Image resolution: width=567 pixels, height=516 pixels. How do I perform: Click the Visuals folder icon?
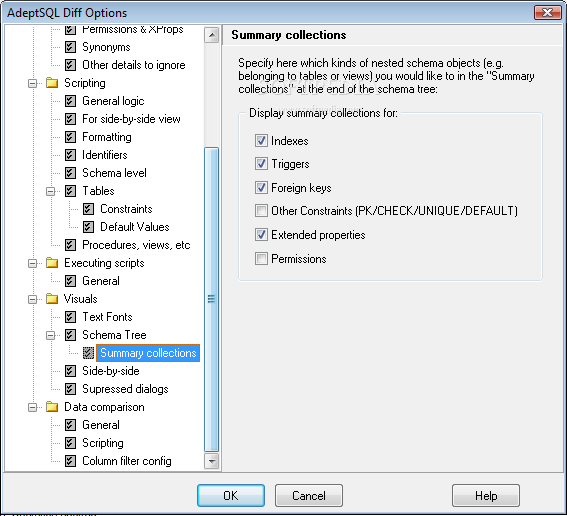pyautogui.click(x=52, y=299)
